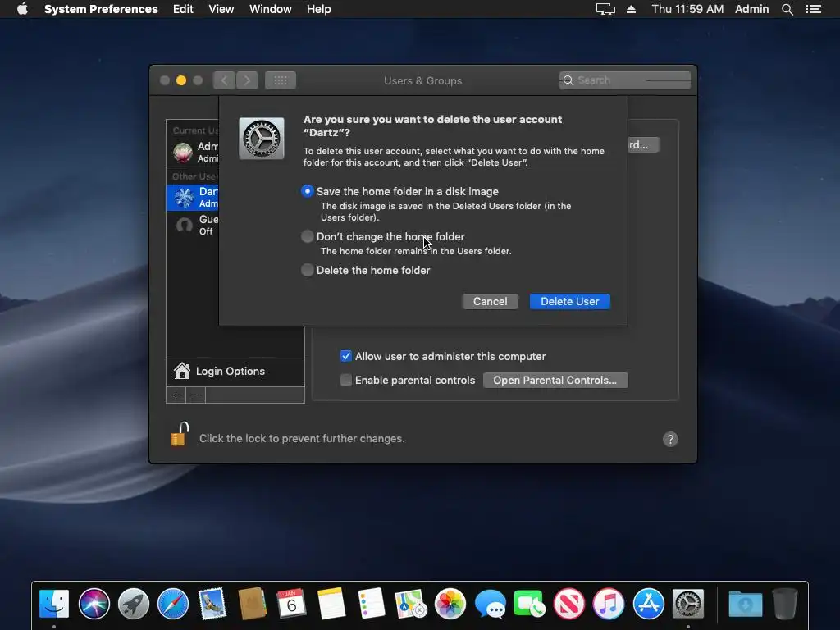
Task: Open iTunes music icon in the Dock
Action: 609,604
